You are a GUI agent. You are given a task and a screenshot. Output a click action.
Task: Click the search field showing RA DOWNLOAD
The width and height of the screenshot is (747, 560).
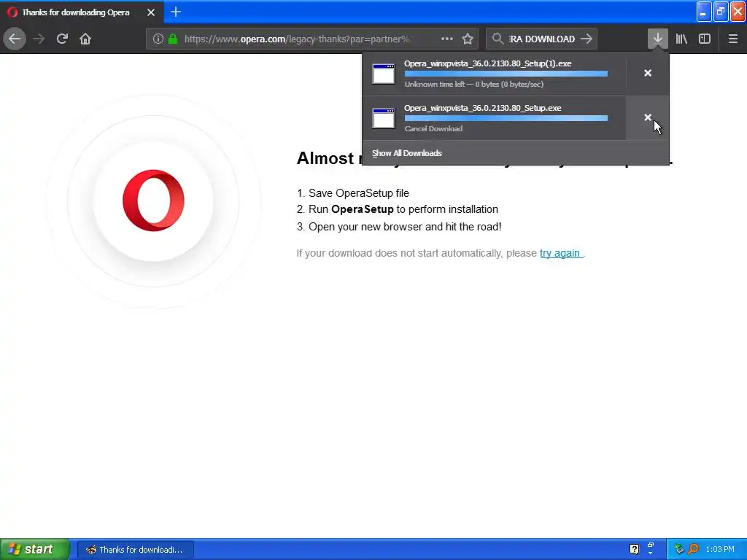coord(542,39)
